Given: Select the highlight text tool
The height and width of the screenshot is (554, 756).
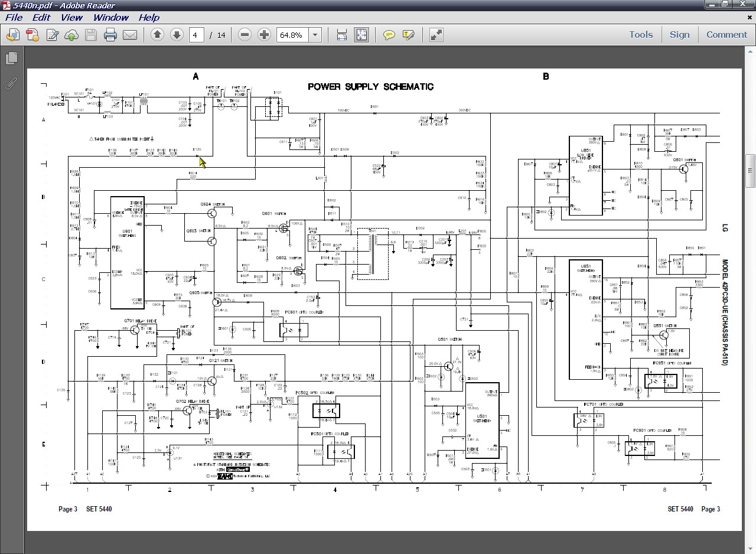Looking at the screenshot, I should pos(408,35).
